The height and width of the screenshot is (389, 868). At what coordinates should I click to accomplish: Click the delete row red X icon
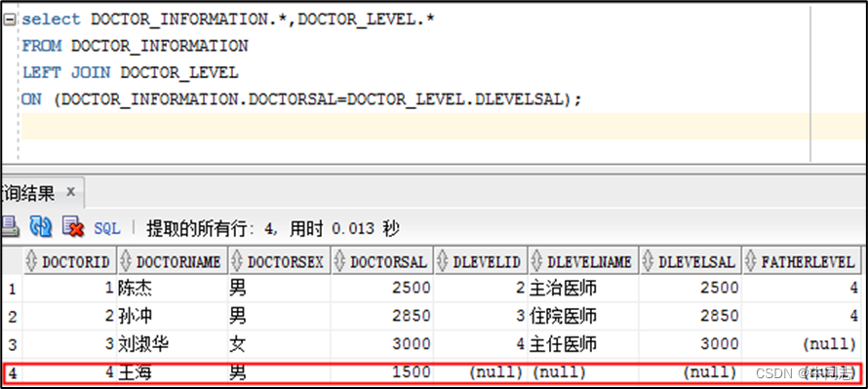pyautogui.click(x=73, y=227)
